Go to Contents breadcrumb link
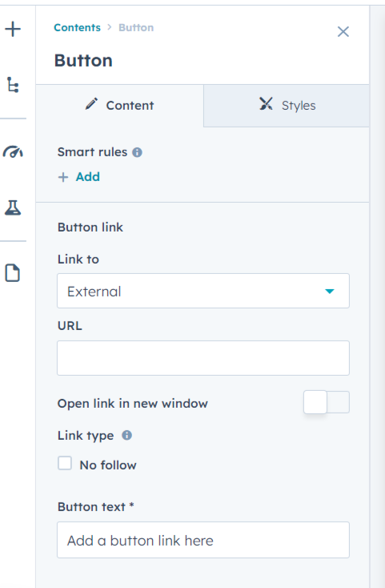 [x=77, y=27]
